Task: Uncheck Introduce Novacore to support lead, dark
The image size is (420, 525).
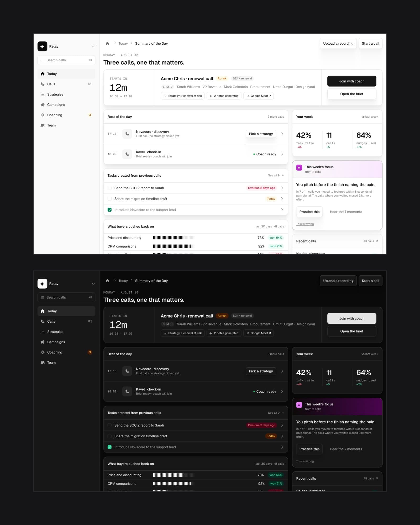Action: coord(109,447)
